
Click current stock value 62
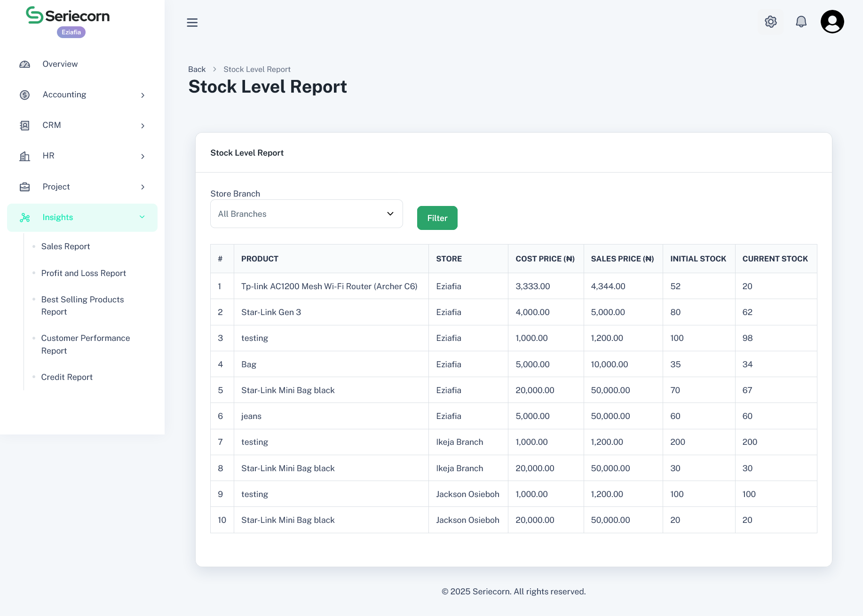tap(747, 312)
